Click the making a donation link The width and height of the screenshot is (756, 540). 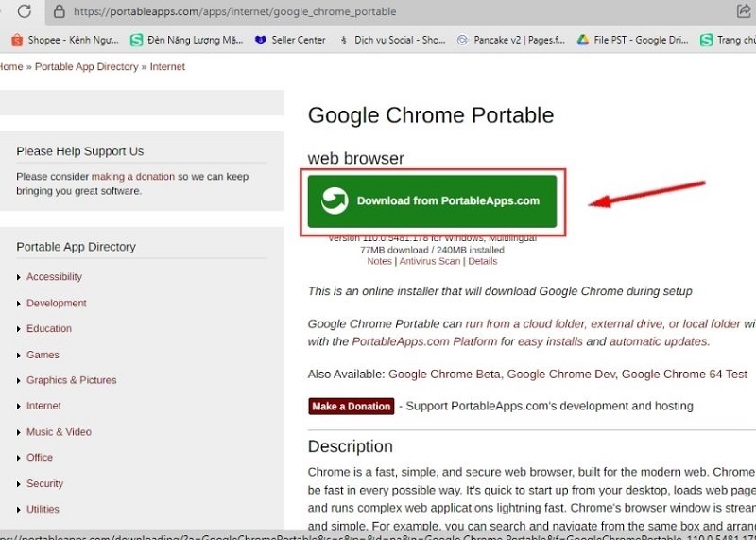point(133,177)
